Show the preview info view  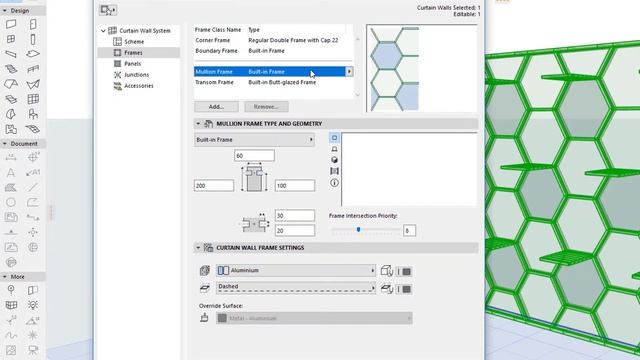point(334,183)
